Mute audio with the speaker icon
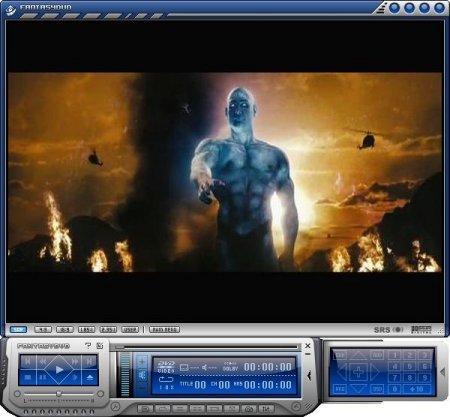 tap(142, 375)
